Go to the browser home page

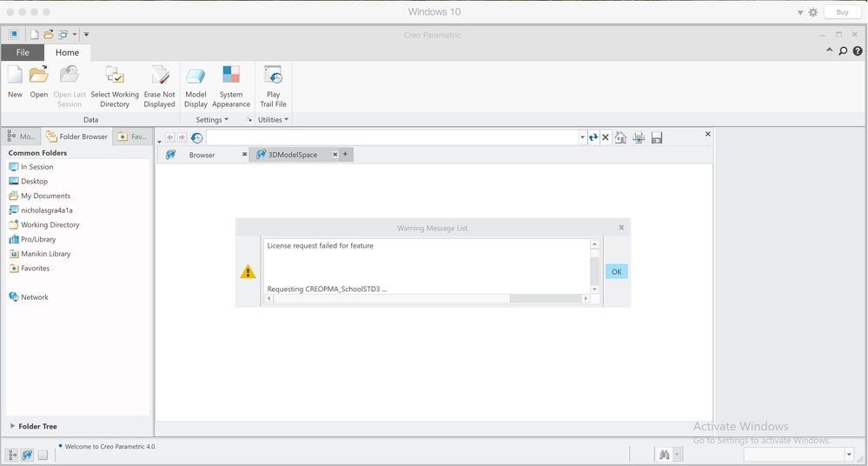point(620,137)
